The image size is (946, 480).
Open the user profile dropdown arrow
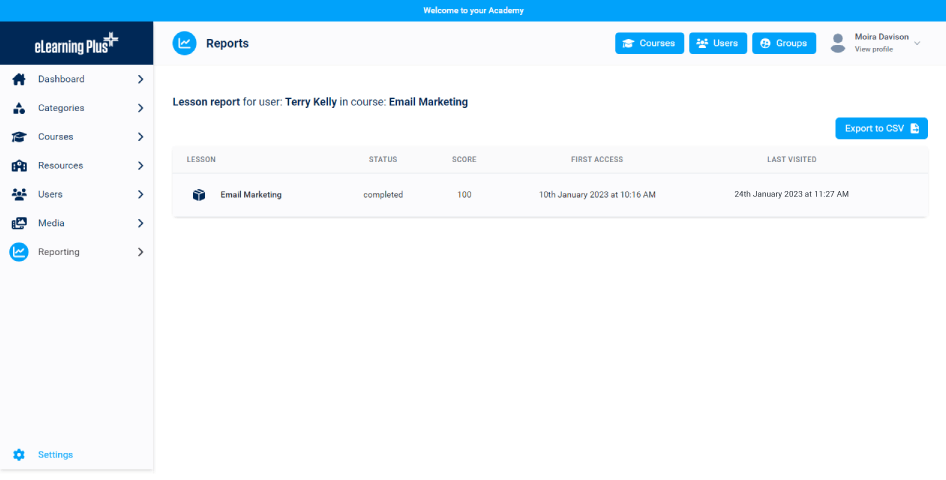(x=917, y=43)
